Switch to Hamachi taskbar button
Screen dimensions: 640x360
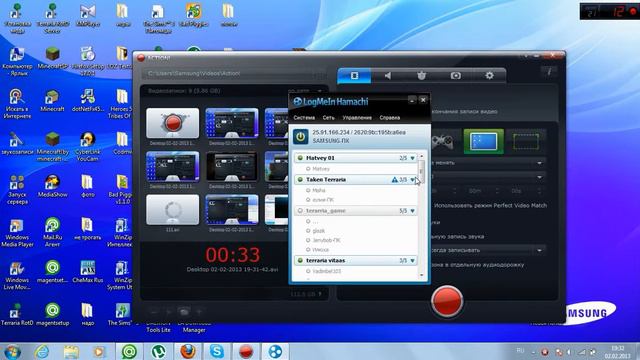click(275, 351)
